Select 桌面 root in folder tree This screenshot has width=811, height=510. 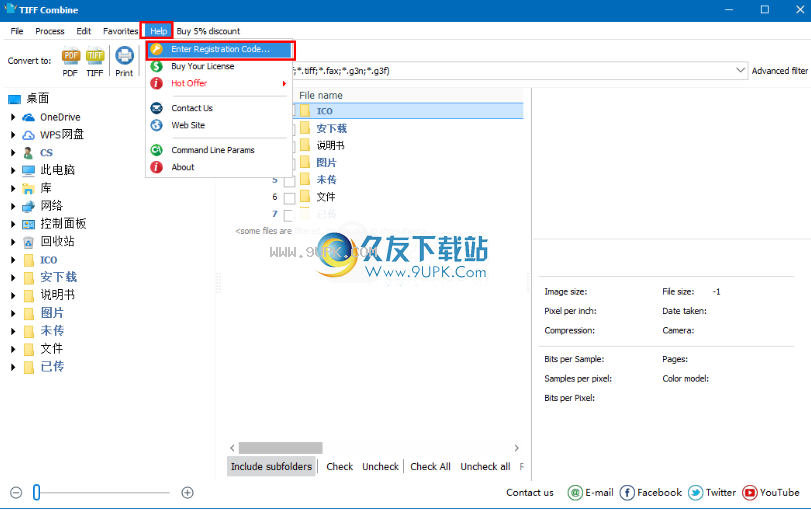click(38, 99)
